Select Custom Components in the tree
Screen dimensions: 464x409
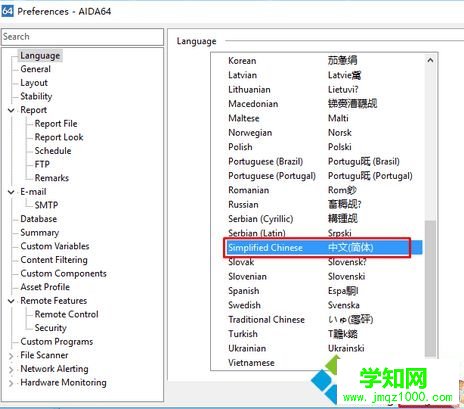(63, 273)
